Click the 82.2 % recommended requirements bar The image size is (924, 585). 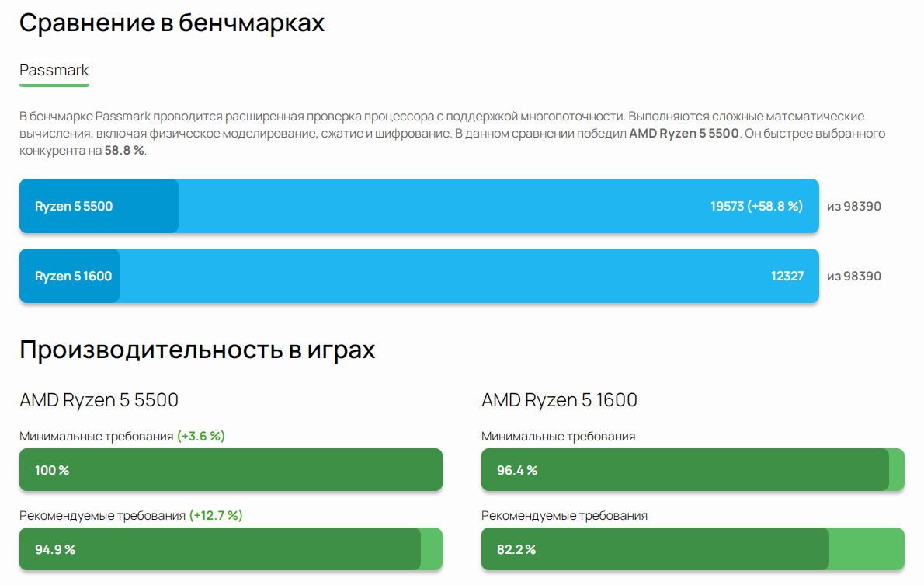point(693,549)
